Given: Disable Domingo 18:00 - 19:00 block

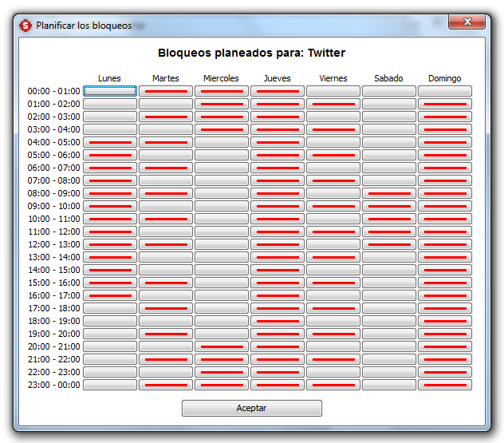Looking at the screenshot, I should [445, 321].
